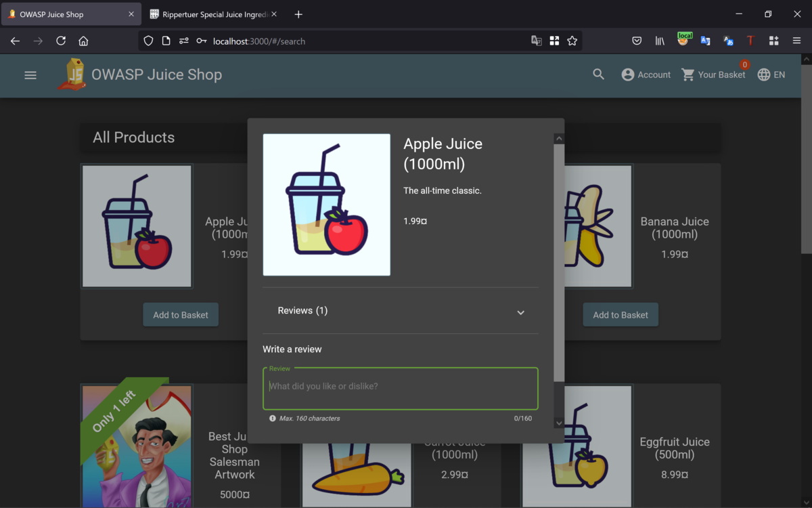Open the Eggfruit Juice product image
Screen dimensions: 812x508
pos(577,447)
